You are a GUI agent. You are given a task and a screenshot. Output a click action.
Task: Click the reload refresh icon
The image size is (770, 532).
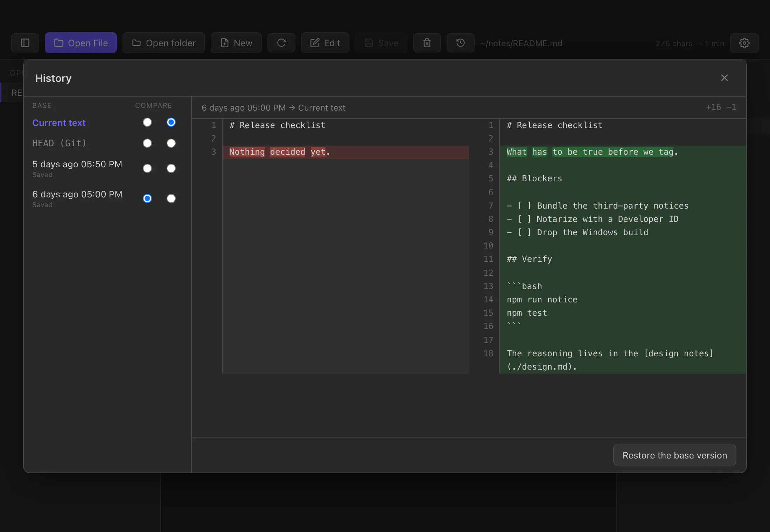(281, 43)
